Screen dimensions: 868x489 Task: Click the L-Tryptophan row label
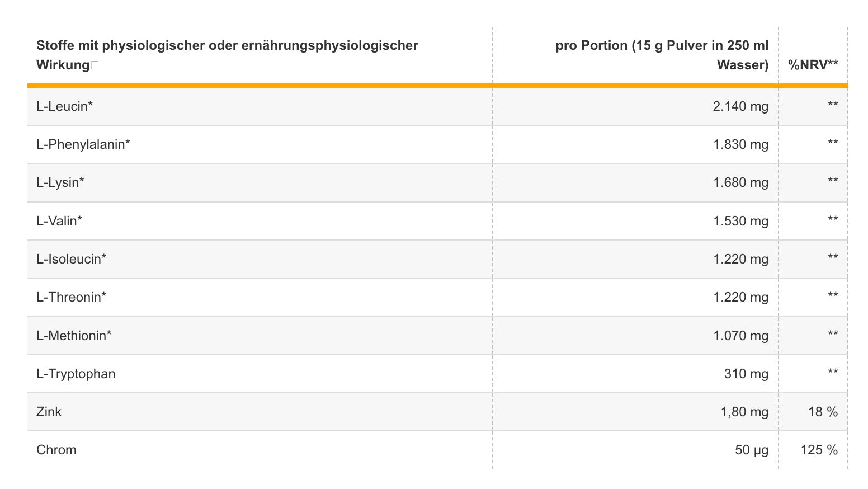[x=76, y=374]
